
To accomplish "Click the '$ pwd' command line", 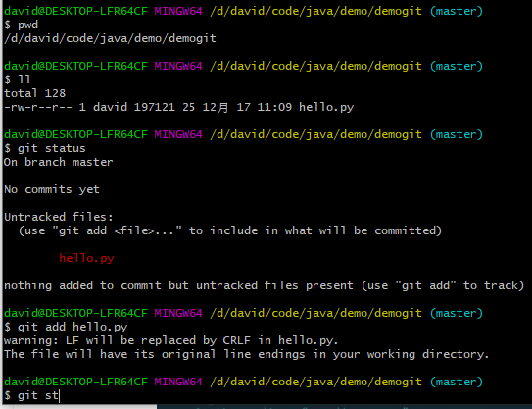I will (21, 25).
